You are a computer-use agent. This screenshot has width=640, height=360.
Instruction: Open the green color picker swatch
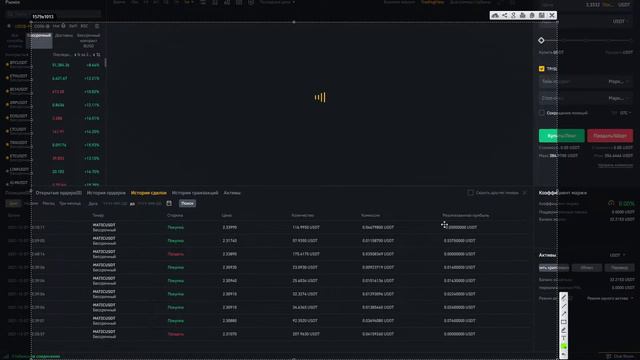coord(564,347)
